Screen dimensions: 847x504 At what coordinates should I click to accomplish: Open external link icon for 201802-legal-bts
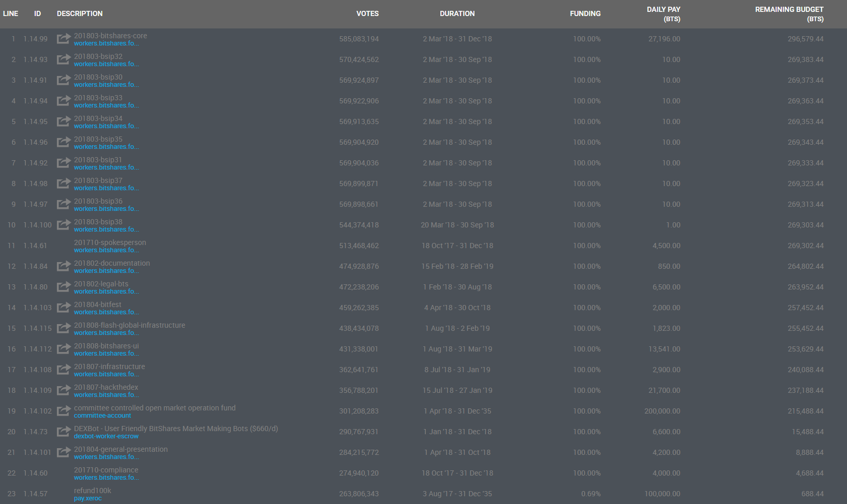pyautogui.click(x=64, y=287)
